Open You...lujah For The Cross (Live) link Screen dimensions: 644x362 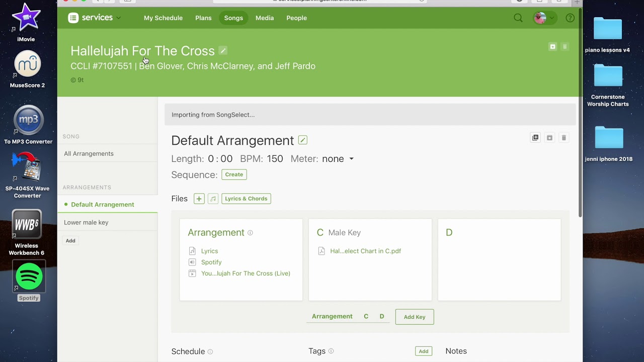pos(246,274)
